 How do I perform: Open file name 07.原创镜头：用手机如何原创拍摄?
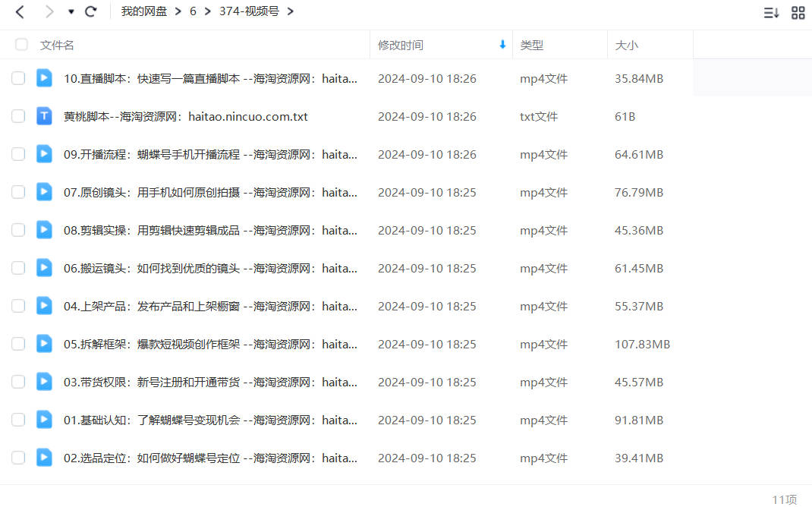click(210, 193)
